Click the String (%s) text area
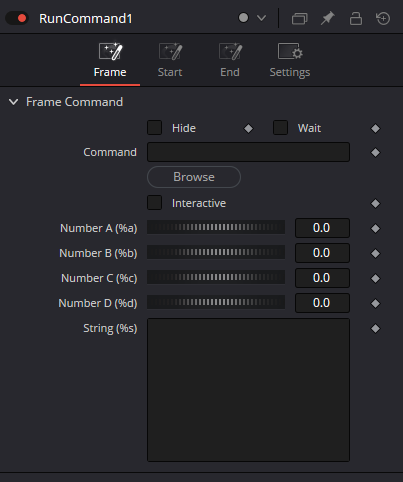The image size is (403, 482). [x=248, y=390]
